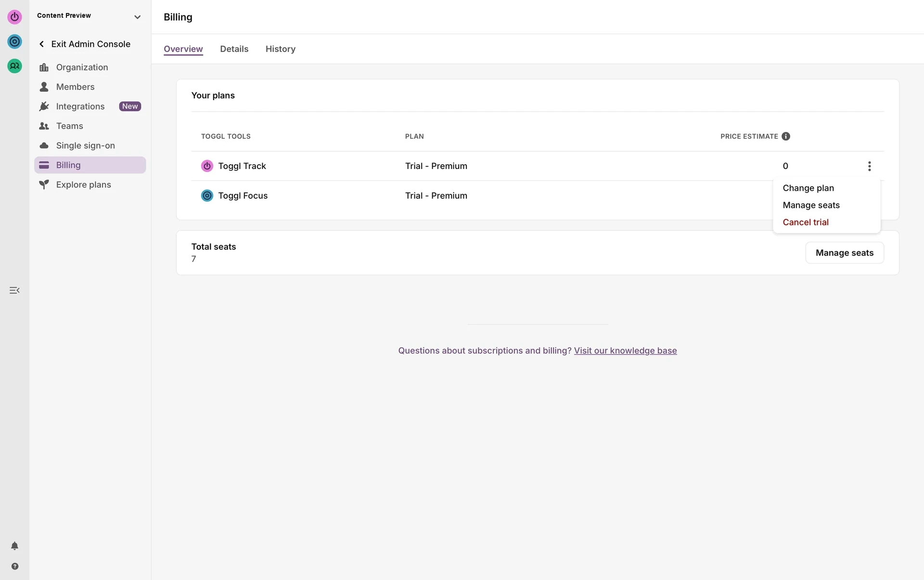This screenshot has height=580, width=924.
Task: Click the Teams group icon
Action: [x=44, y=126]
